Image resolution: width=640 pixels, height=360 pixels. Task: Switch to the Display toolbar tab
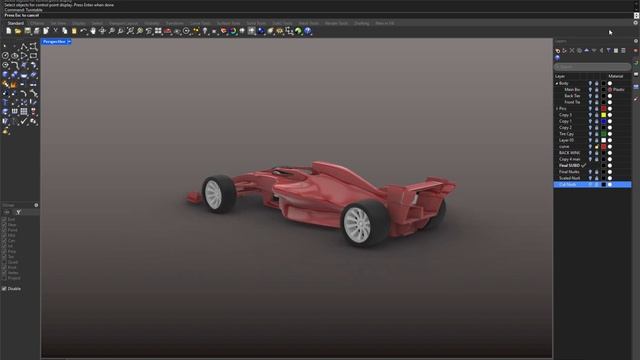point(79,23)
